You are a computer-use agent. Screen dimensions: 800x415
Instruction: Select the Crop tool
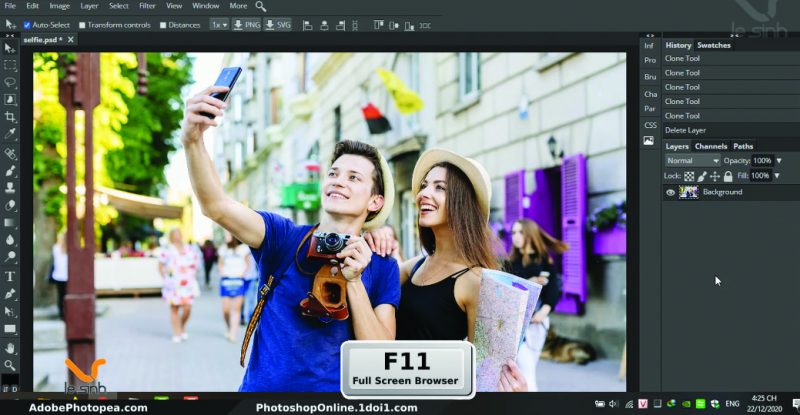(x=10, y=117)
